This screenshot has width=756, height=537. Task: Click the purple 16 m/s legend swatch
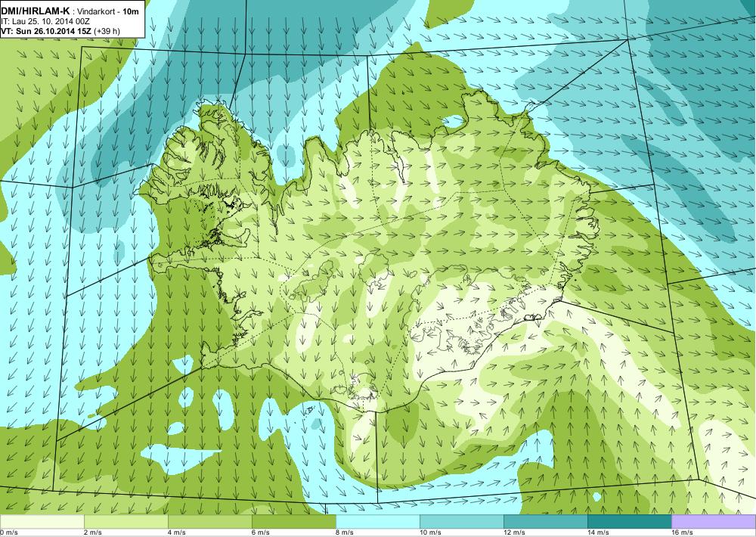(x=714, y=522)
